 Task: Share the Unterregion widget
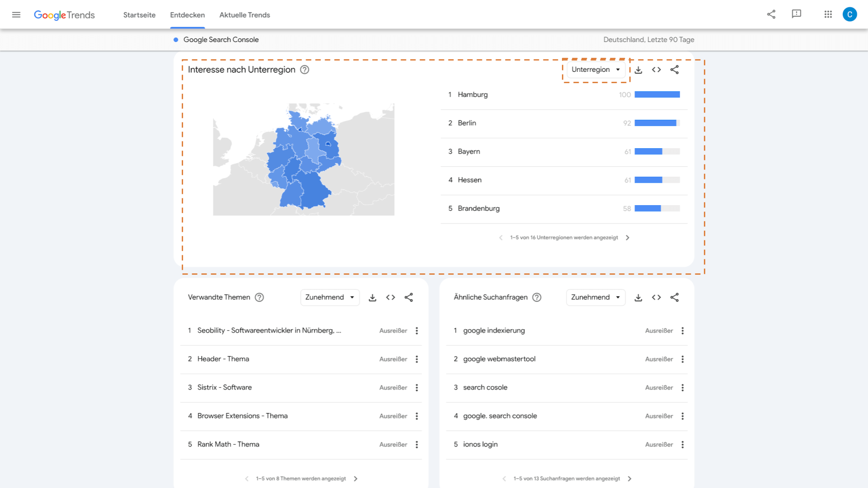pos(675,70)
